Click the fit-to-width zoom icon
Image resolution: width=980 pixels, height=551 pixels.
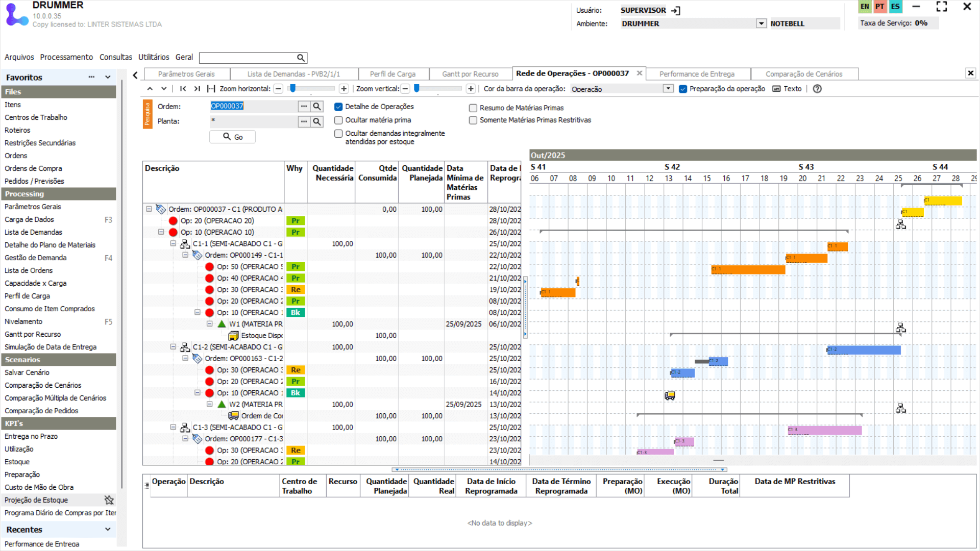211,89
